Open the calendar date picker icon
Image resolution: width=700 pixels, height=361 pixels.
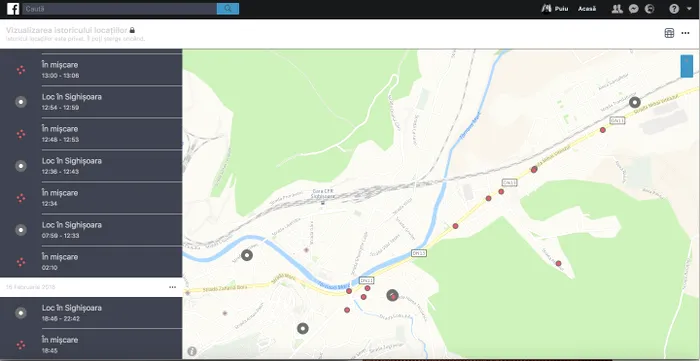click(x=669, y=33)
